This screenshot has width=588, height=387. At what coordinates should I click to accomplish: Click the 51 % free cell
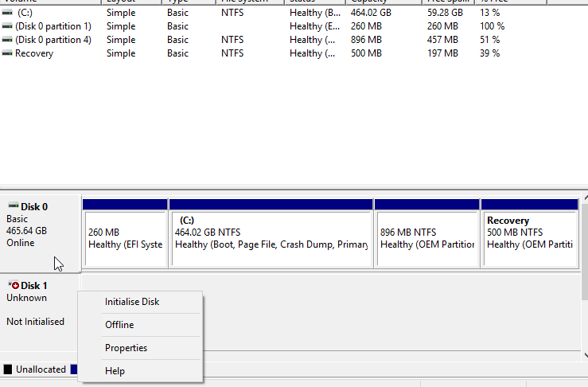coord(490,40)
